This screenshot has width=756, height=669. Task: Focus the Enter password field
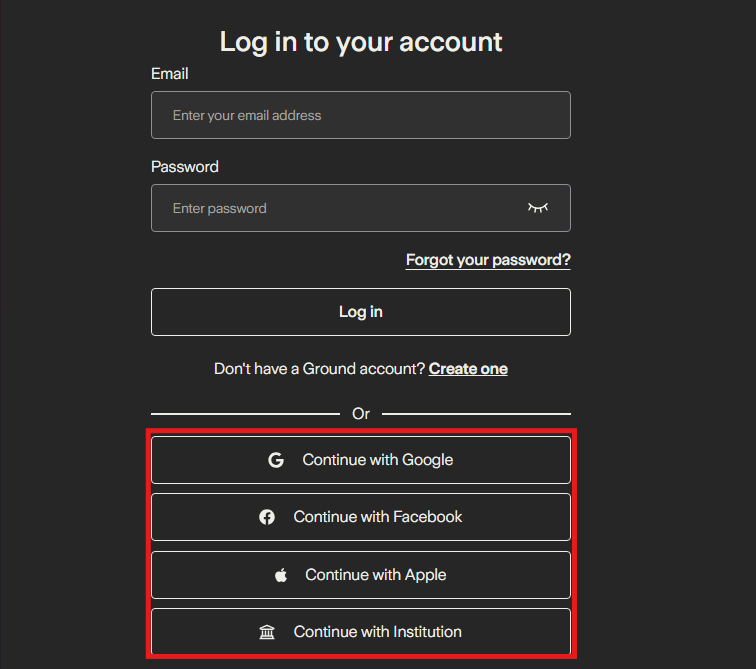[335, 208]
